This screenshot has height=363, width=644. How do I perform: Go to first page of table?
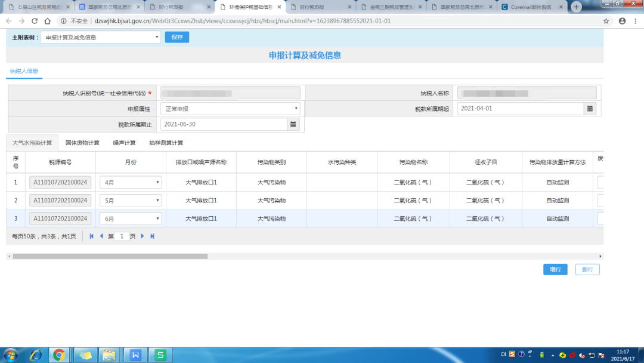[x=92, y=236]
